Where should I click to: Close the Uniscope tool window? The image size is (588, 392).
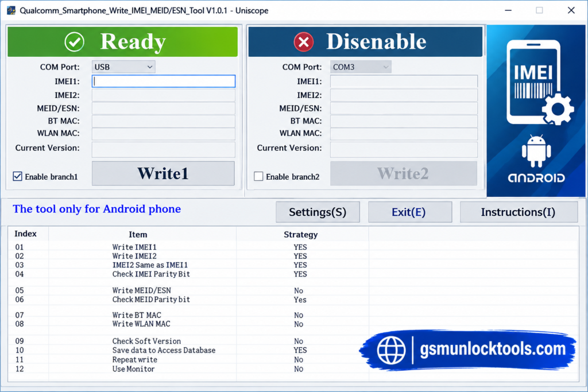(x=571, y=10)
